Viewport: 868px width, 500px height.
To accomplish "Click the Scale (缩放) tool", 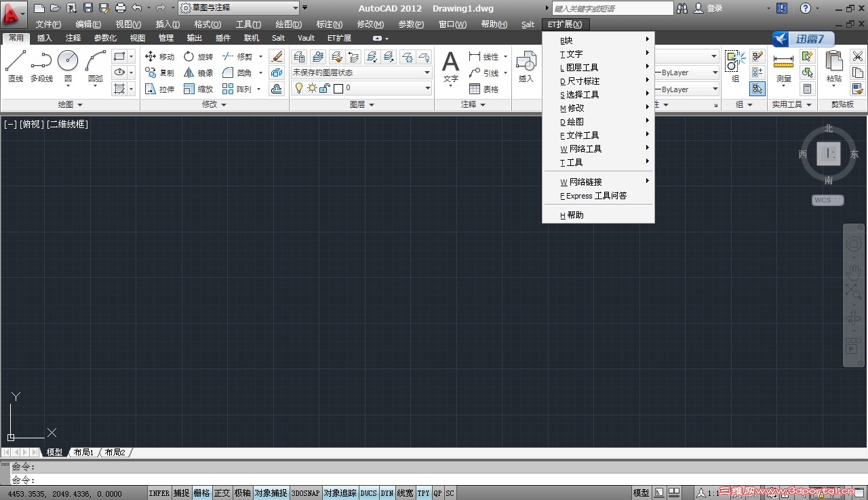I will tap(198, 89).
